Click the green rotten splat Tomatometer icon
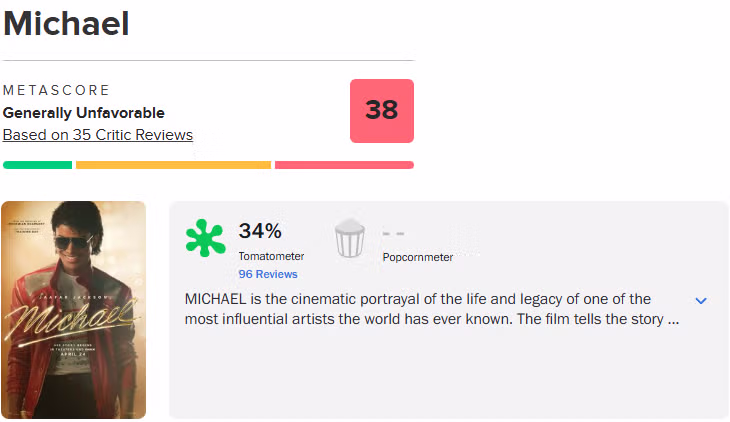Image resolution: width=730 pixels, height=422 pixels. (x=206, y=240)
